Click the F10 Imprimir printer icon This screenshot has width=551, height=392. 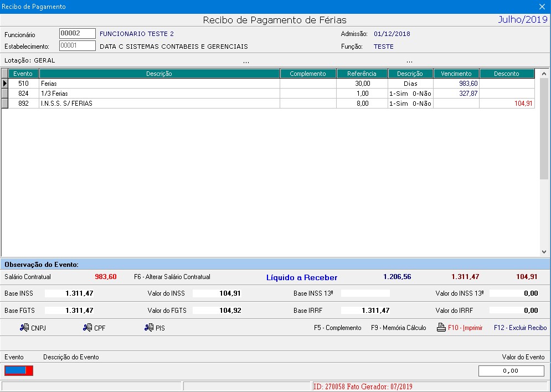[x=441, y=328]
